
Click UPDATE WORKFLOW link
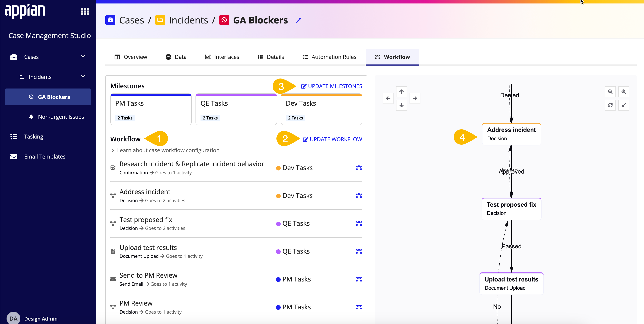332,139
